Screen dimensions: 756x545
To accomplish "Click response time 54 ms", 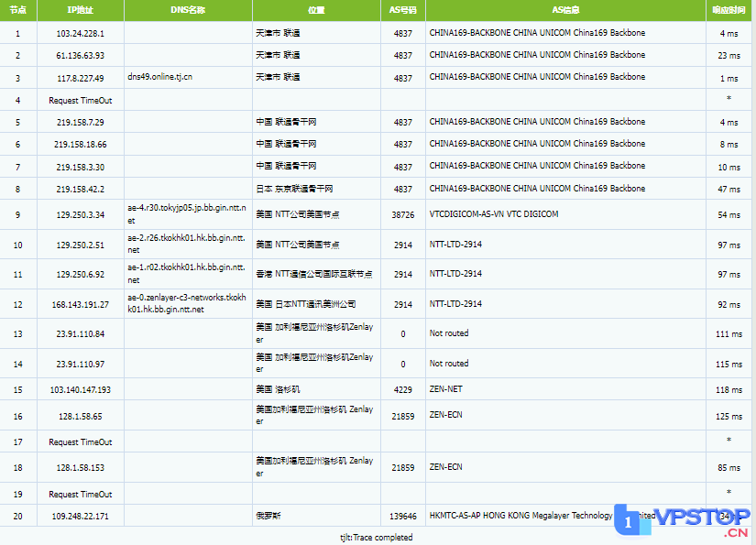I will click(729, 215).
